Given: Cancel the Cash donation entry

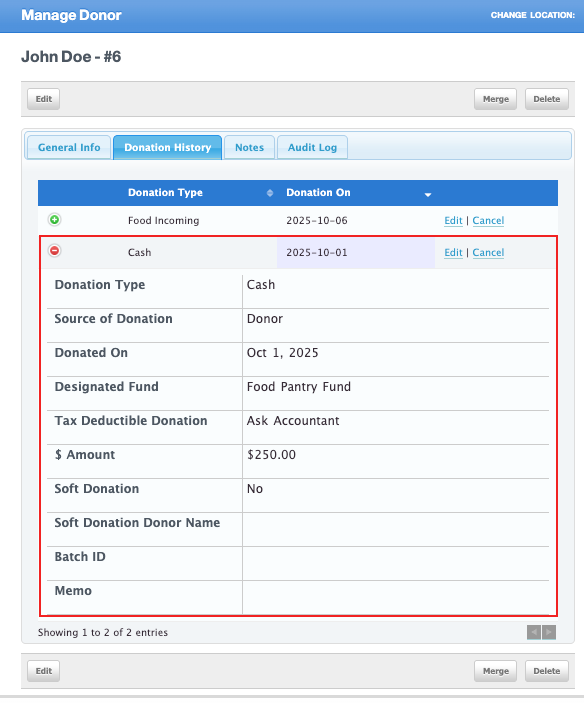Looking at the screenshot, I should 488,252.
